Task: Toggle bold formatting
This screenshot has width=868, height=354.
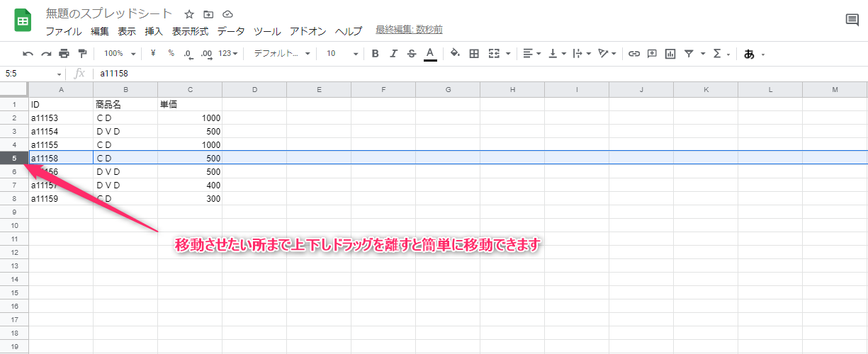Action: pyautogui.click(x=376, y=53)
